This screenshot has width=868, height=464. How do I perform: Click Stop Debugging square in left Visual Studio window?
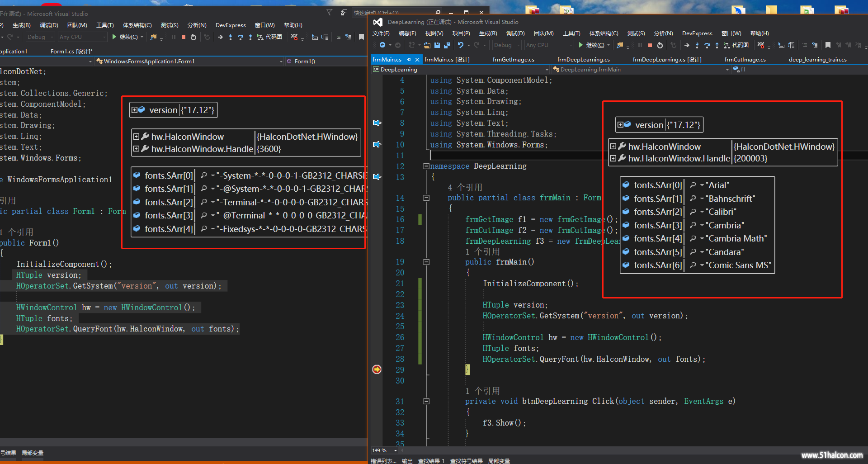pyautogui.click(x=184, y=37)
